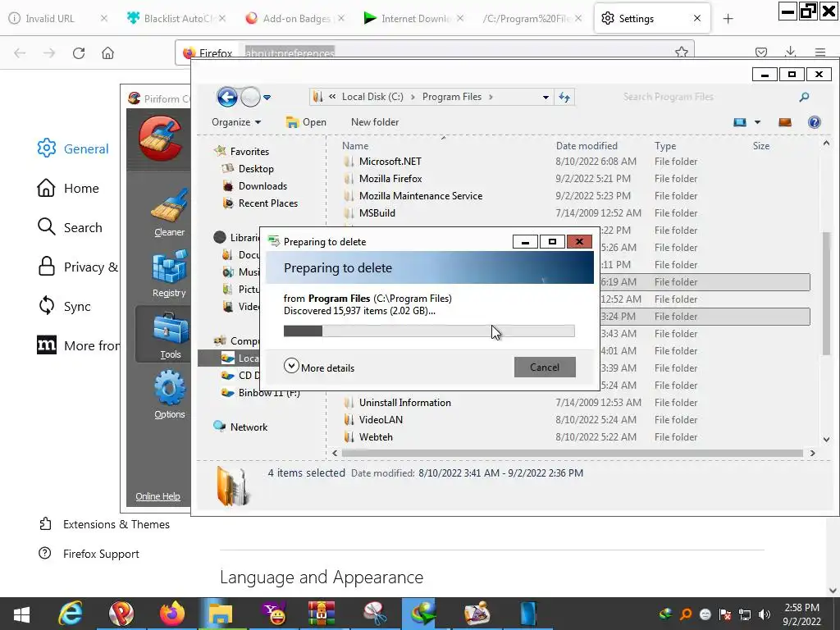
Task: Open Explorer help with the question mark
Action: click(x=815, y=122)
